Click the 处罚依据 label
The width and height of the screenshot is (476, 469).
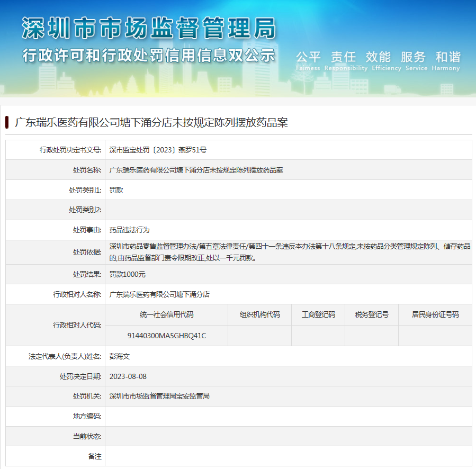[87, 252]
